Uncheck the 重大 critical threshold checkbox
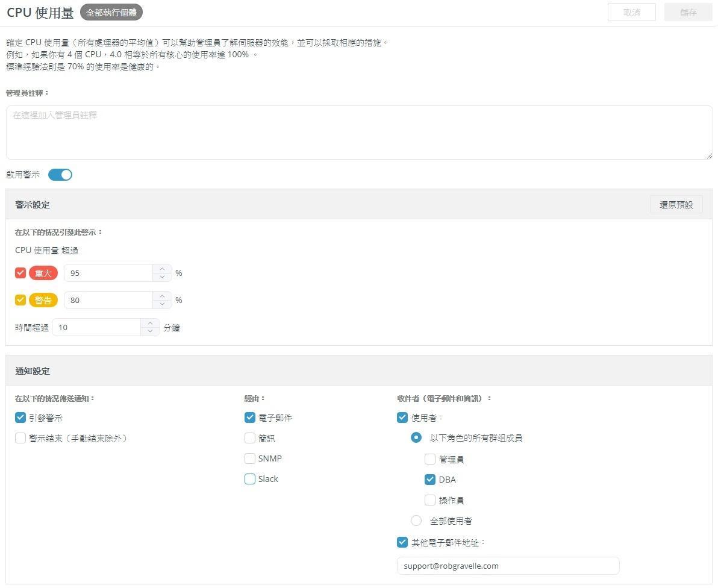The height and width of the screenshot is (588, 718). pyautogui.click(x=20, y=273)
